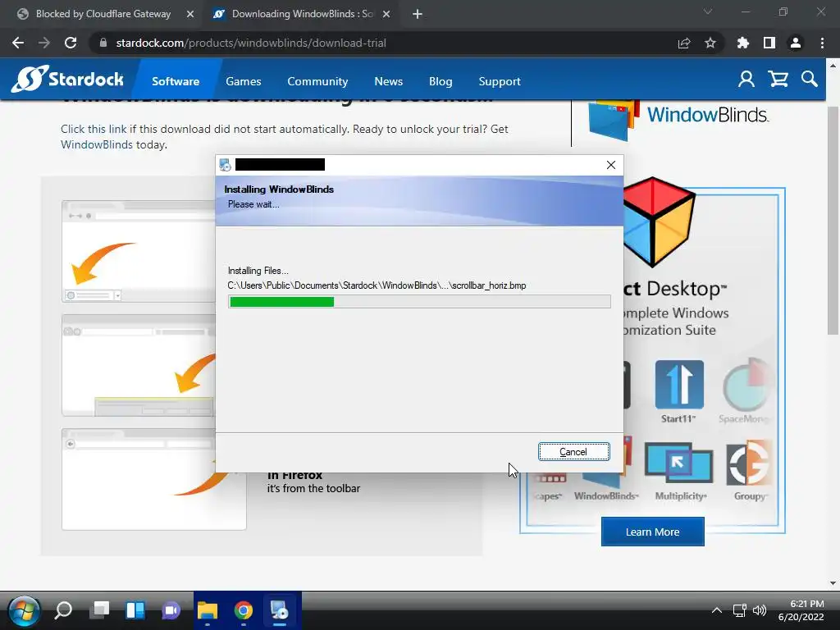This screenshot has width=840, height=630.
Task: Click the Stardock site search magnifier
Action: [810, 80]
